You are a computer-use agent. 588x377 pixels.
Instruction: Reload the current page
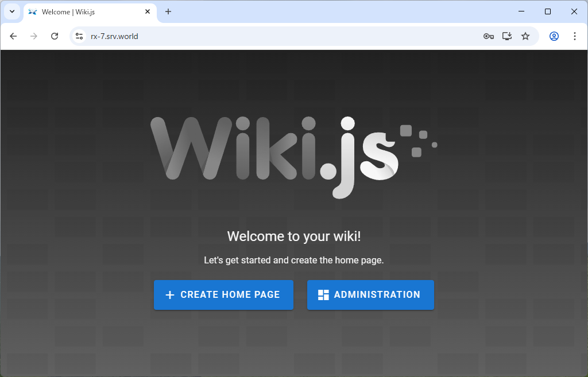click(x=55, y=36)
